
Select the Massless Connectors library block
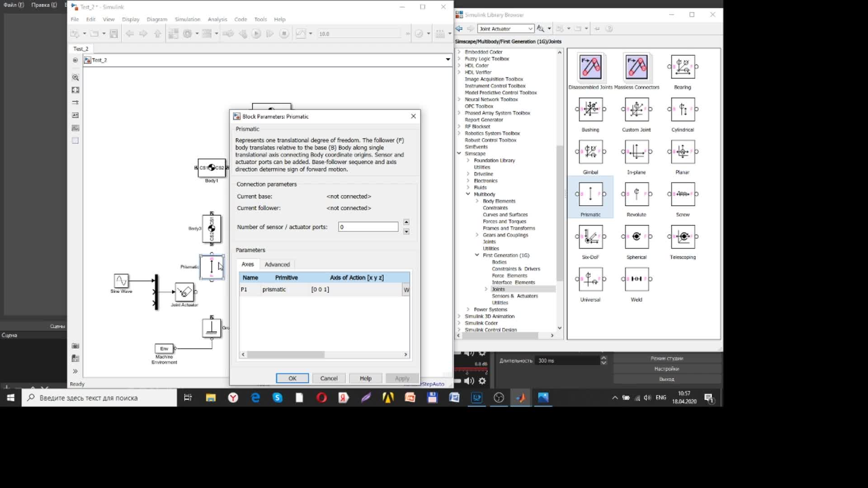(x=637, y=67)
